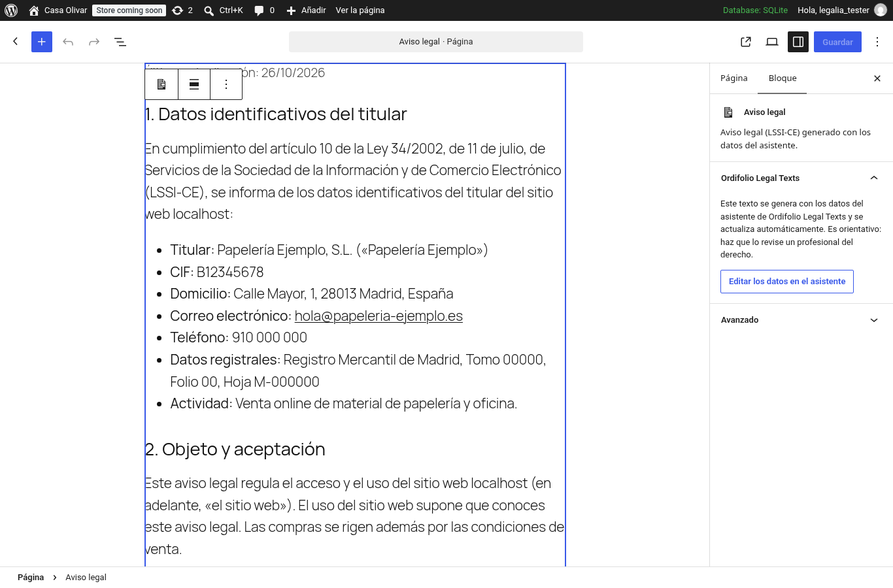
Task: Toggle the block inserter plus button
Action: [42, 42]
